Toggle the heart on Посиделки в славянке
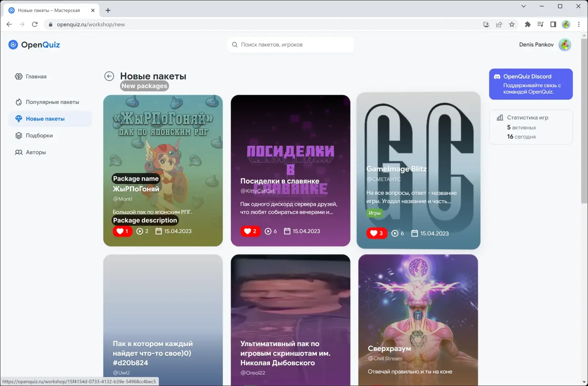588x386 pixels. tap(250, 231)
